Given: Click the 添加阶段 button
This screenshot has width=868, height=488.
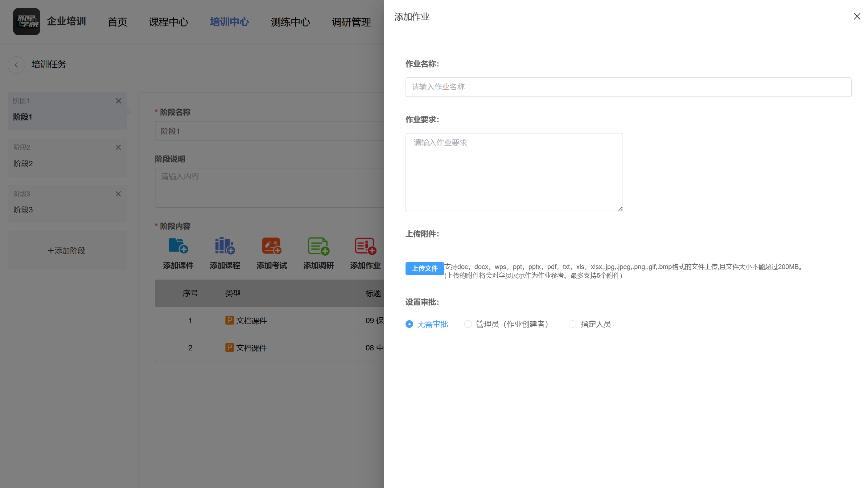Looking at the screenshot, I should click(67, 250).
